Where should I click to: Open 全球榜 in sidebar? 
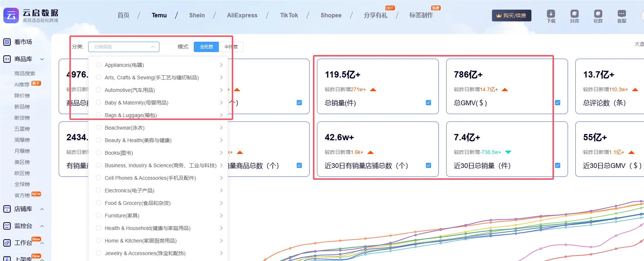coord(22,184)
